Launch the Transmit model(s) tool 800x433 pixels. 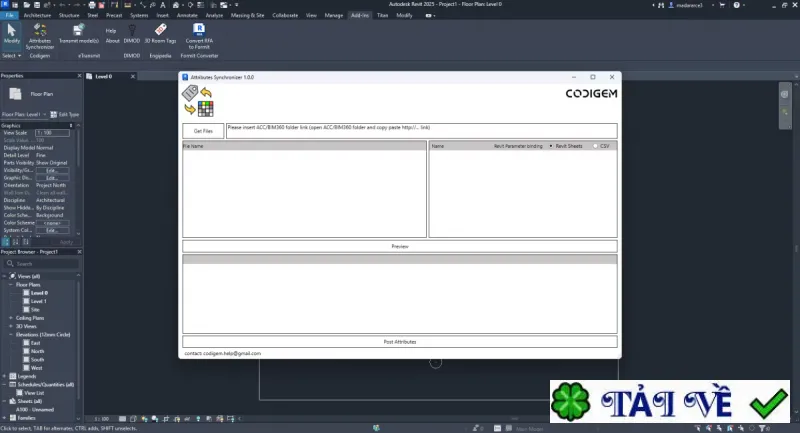[x=79, y=34]
